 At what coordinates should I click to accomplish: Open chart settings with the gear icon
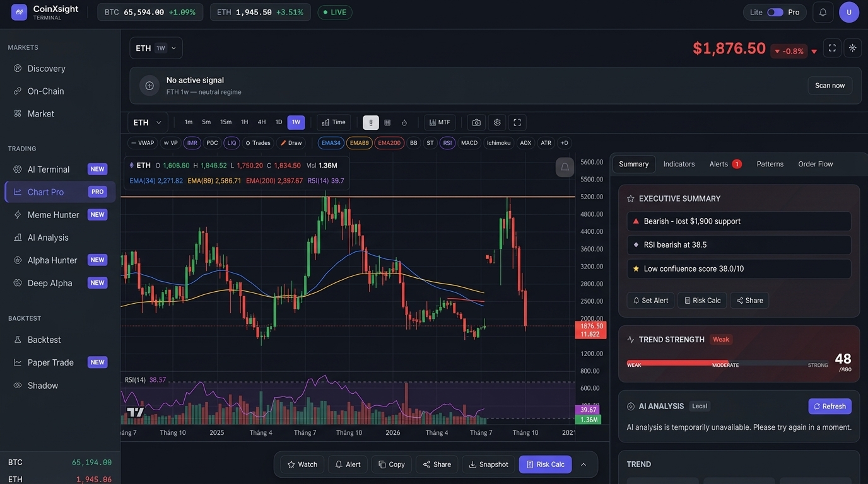497,122
